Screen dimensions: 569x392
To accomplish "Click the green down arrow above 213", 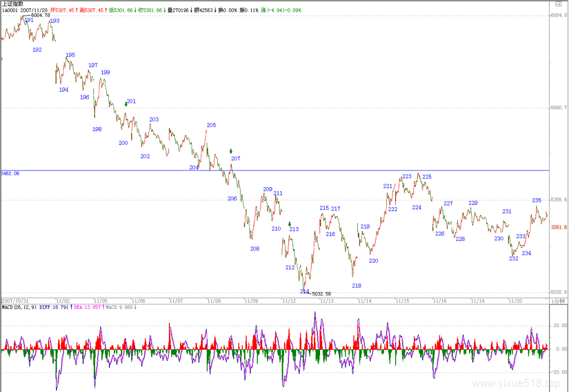I will [290, 224].
